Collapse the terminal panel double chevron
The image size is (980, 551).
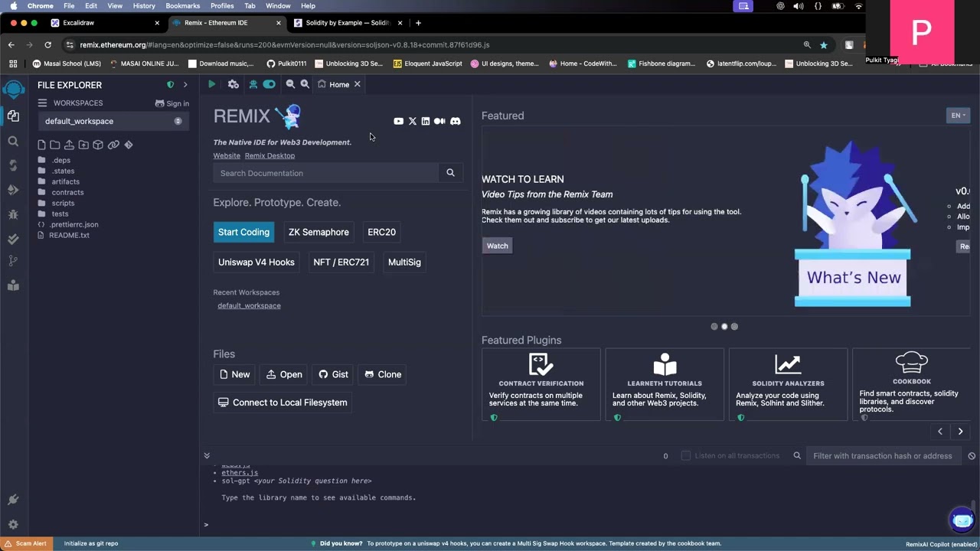[x=207, y=456]
